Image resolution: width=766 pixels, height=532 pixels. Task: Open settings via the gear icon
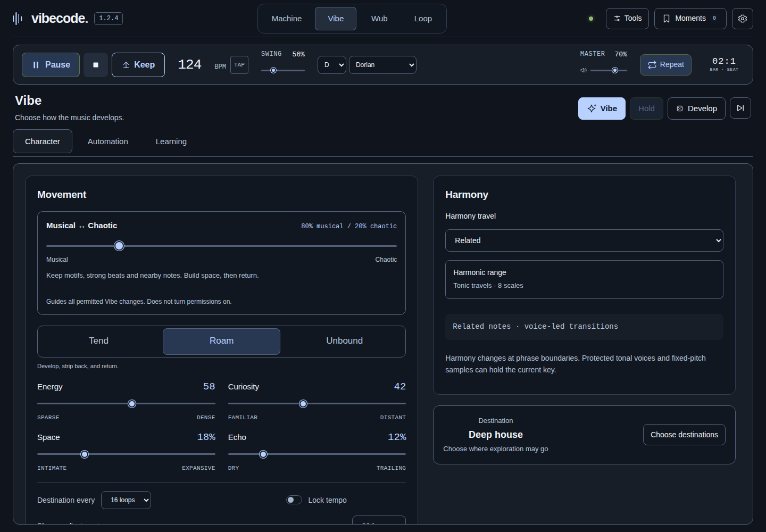pos(743,19)
